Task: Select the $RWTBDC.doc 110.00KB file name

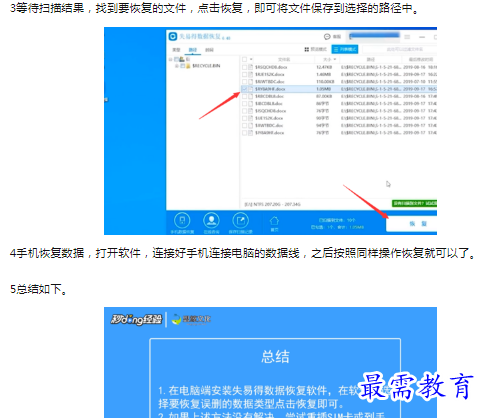Action: [270, 82]
